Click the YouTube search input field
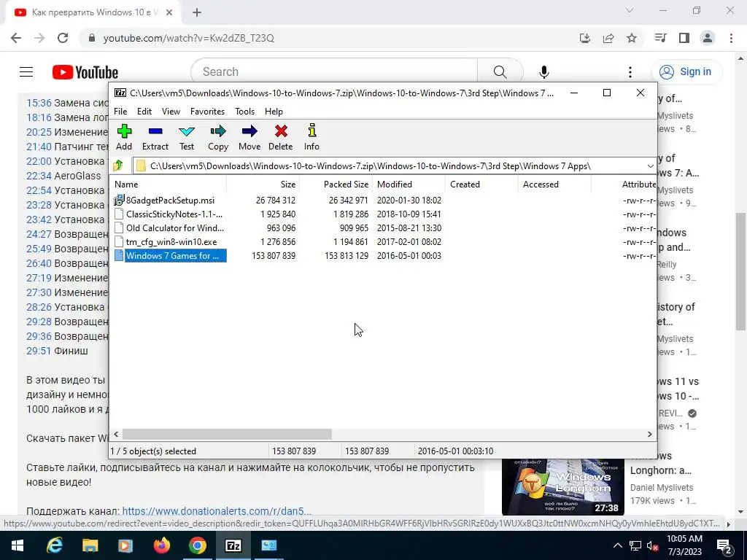The image size is (747, 560). click(334, 72)
